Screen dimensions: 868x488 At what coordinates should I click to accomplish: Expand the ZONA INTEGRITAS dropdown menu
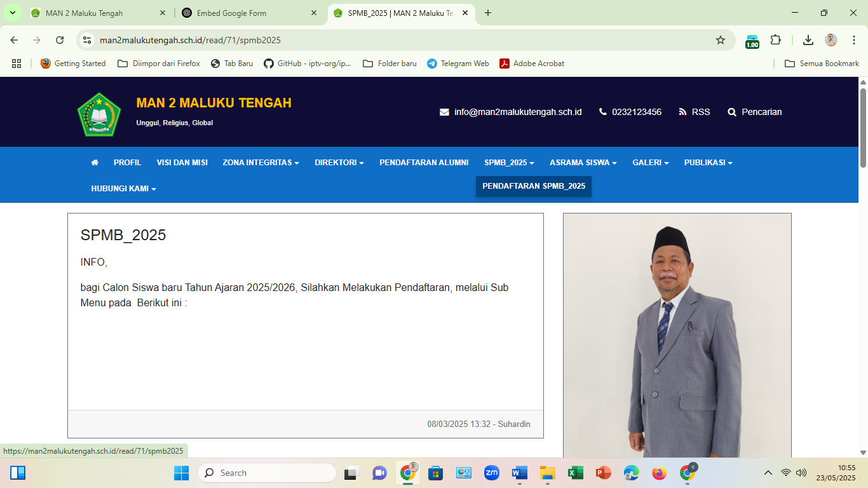point(261,163)
